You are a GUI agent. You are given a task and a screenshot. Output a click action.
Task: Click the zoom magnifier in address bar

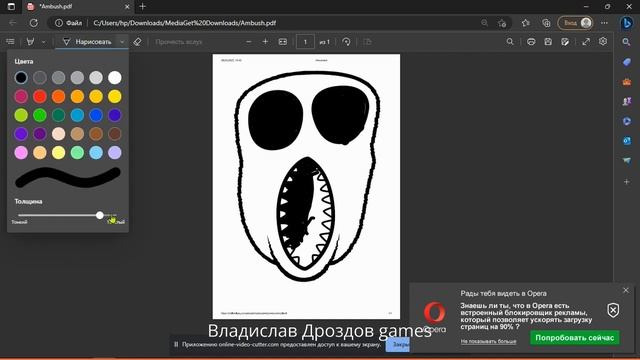(x=484, y=23)
